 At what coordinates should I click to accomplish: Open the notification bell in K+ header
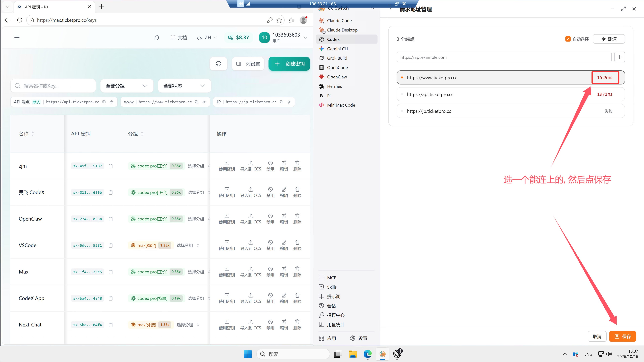(x=157, y=38)
